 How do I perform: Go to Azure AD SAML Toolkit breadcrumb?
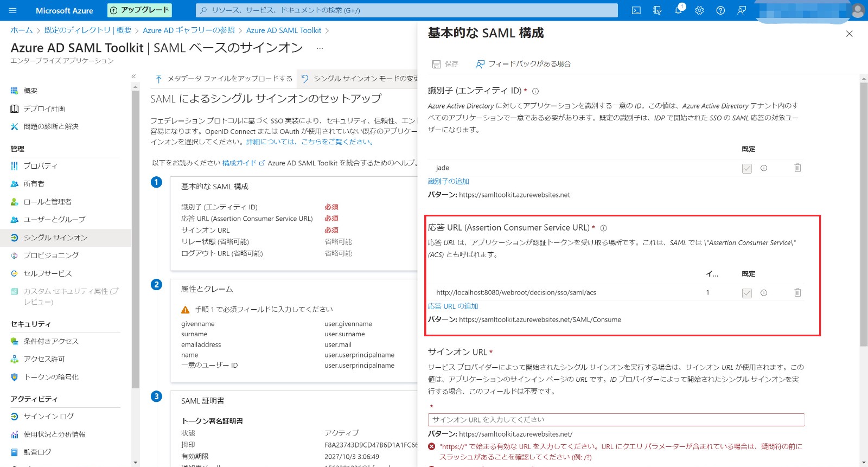[284, 30]
